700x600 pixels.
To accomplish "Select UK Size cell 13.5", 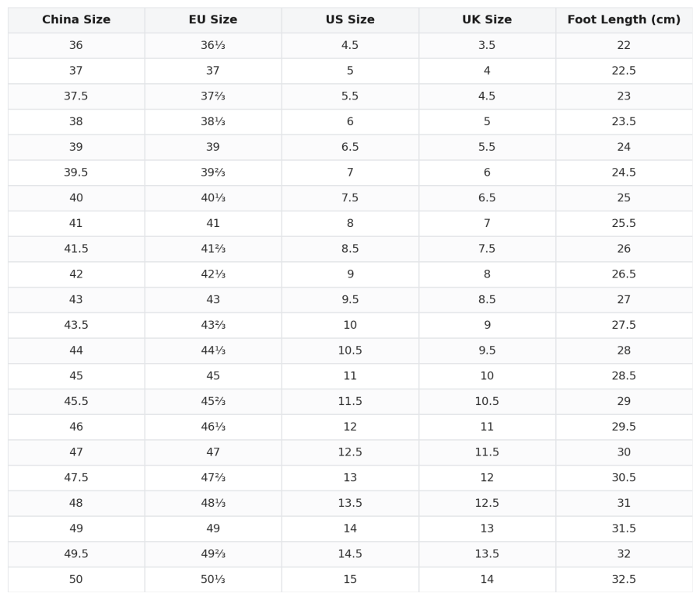I will click(487, 553).
